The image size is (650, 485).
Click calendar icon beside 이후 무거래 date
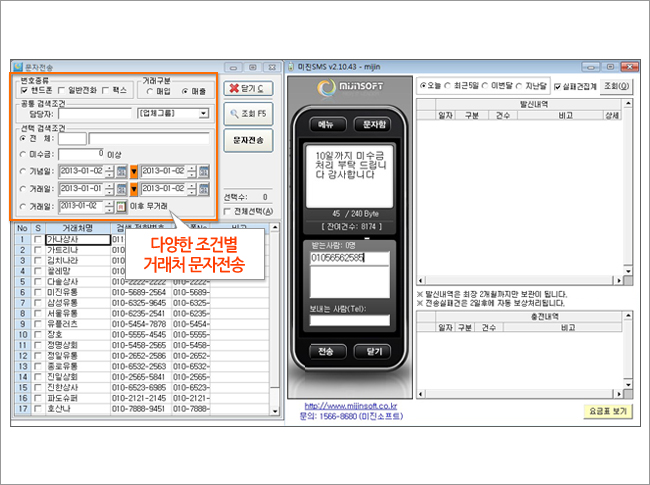pyautogui.click(x=122, y=206)
